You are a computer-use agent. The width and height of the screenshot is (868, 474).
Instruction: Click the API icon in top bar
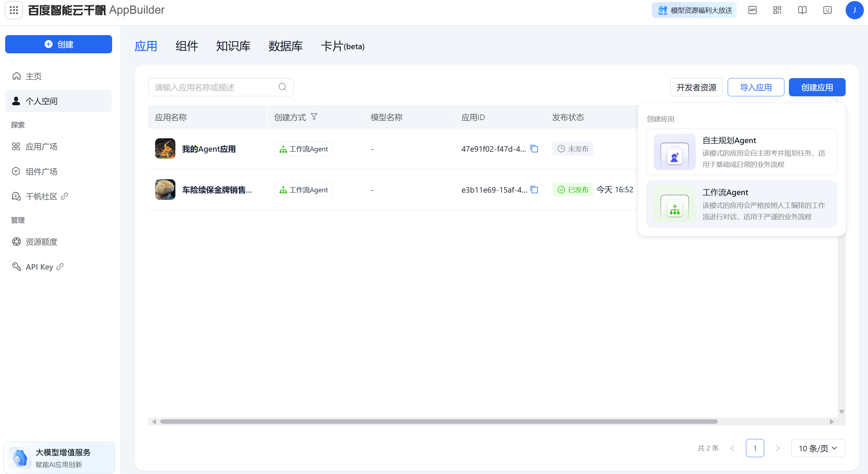click(752, 10)
